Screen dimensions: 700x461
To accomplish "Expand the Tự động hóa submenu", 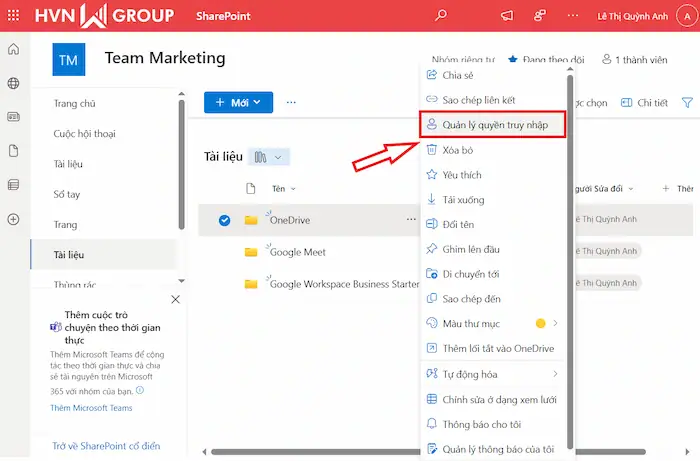I will click(x=556, y=374).
